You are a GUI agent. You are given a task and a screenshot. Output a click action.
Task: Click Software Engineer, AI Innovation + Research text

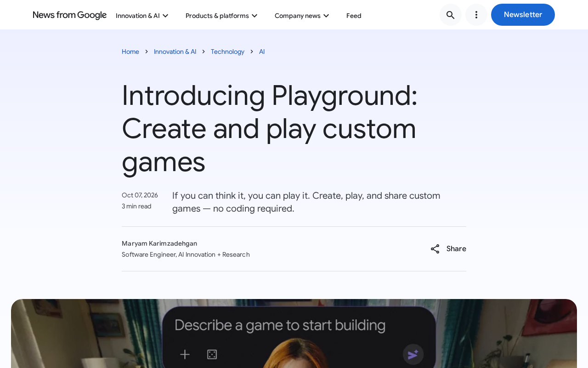tap(186, 254)
